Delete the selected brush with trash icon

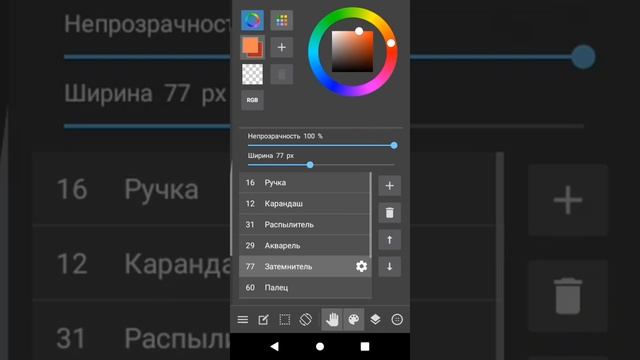(x=389, y=213)
